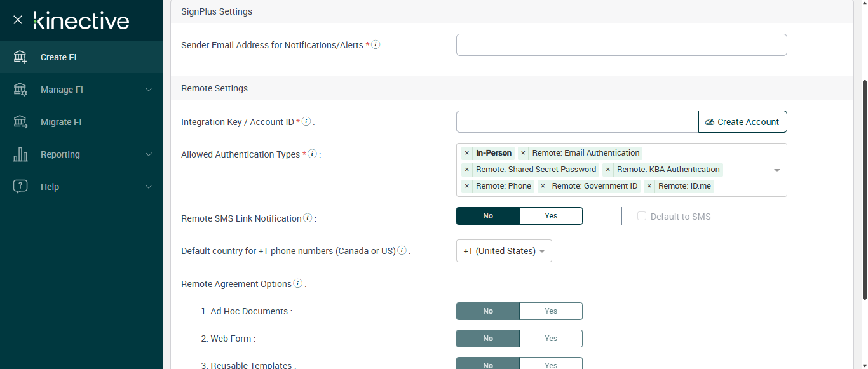Screen dimensions: 868x369
Task: Click the Help question mark icon
Action: coord(20,187)
